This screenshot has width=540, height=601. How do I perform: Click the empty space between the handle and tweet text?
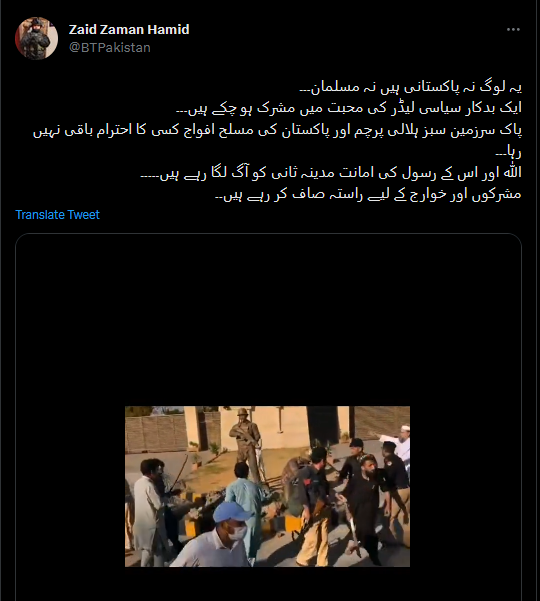268,67
